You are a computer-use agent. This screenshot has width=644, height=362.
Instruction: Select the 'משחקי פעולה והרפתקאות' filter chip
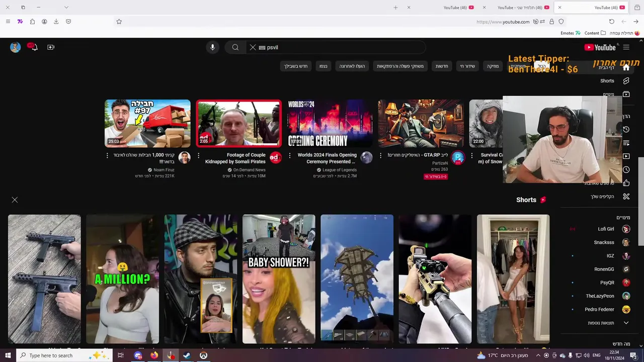400,66
